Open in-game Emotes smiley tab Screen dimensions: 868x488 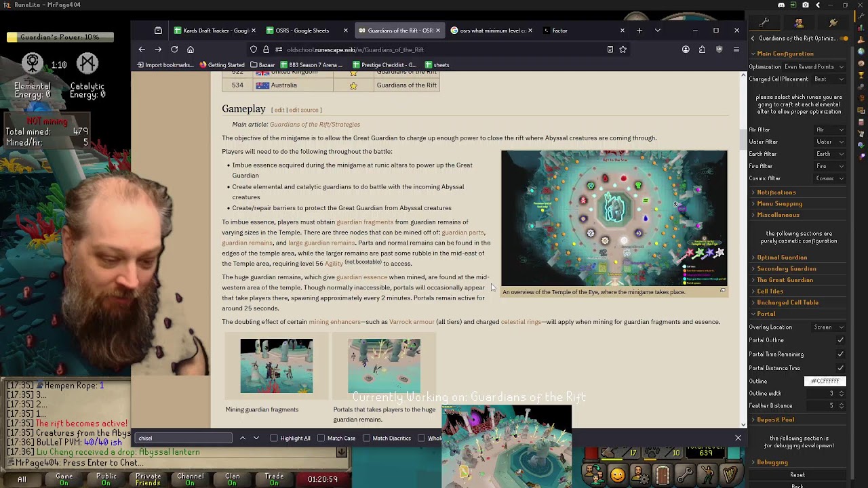click(x=617, y=475)
